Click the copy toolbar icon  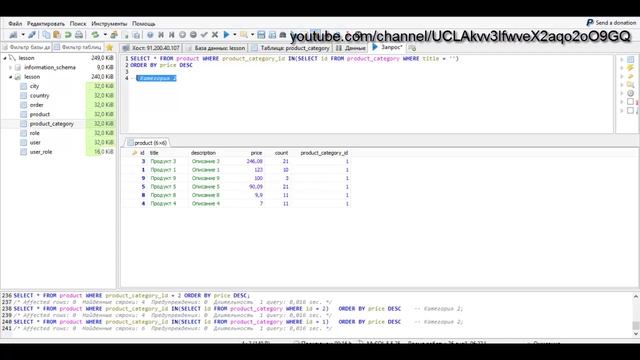tap(46, 35)
